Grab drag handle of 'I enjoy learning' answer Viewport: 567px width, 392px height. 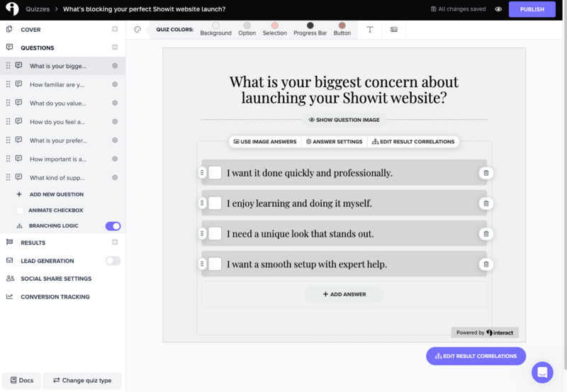[202, 203]
